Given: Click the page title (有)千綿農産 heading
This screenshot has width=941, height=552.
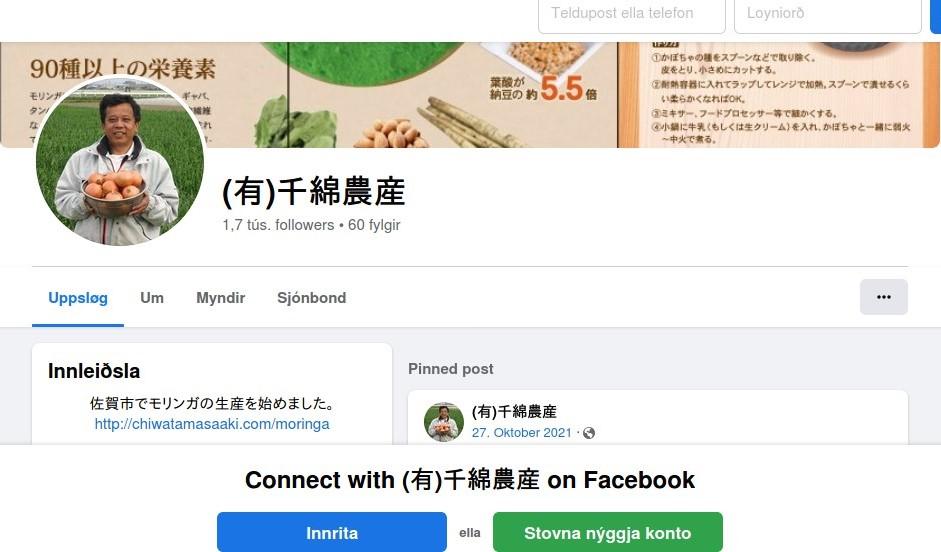Looking at the screenshot, I should tap(314, 191).
